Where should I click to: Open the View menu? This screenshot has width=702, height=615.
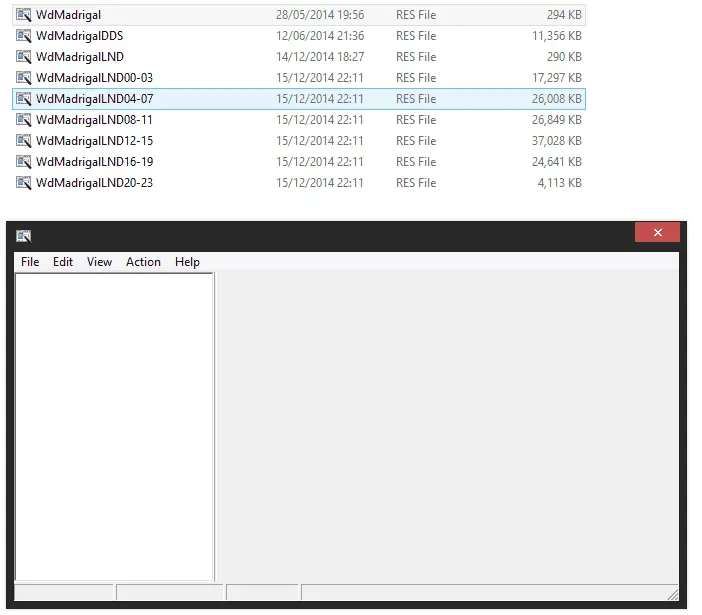pos(99,262)
